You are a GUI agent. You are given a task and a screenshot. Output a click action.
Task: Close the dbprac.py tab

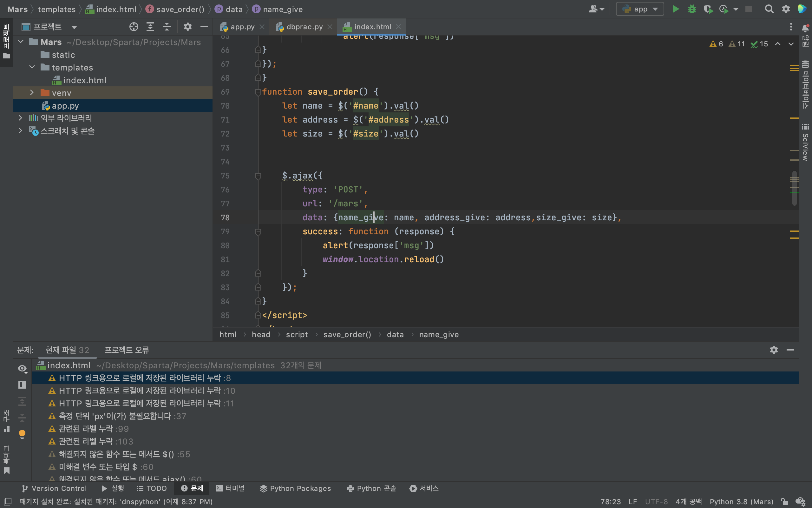point(330,27)
